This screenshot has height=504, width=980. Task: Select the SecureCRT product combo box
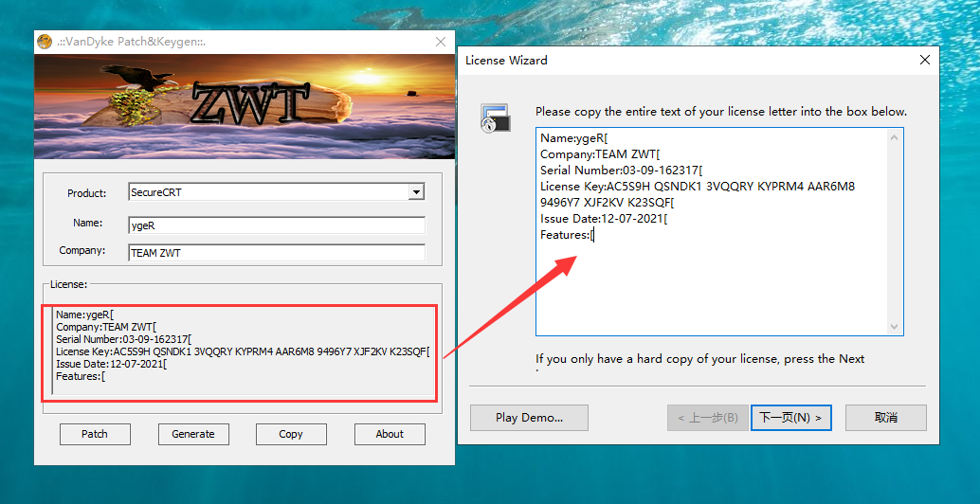[x=276, y=192]
